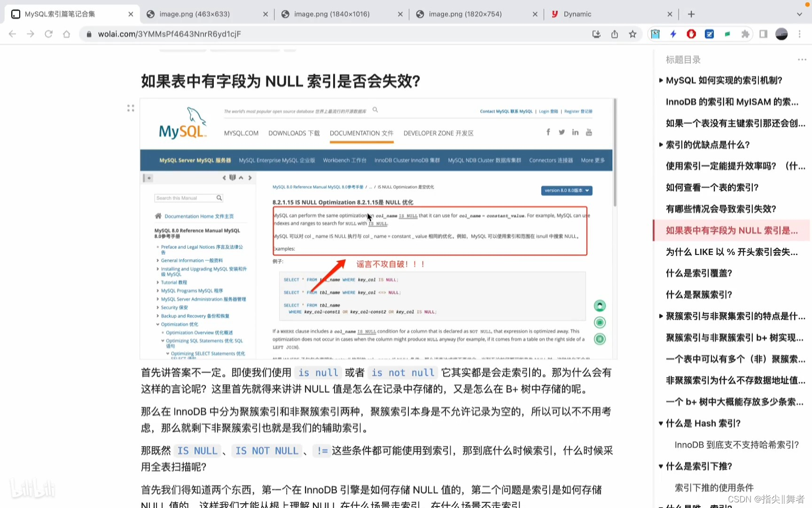
Task: Expand '索引的优缺点是什么?' outline triangle
Action: (661, 145)
